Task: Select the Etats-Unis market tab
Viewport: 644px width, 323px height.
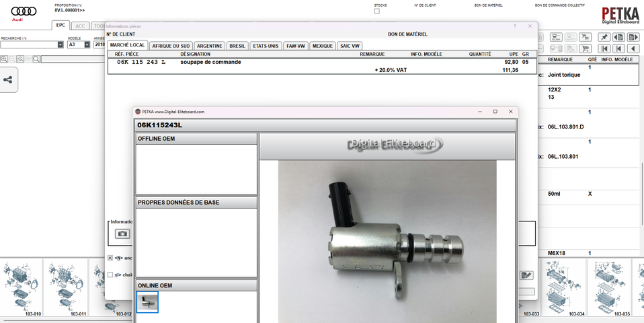Action: (x=265, y=46)
